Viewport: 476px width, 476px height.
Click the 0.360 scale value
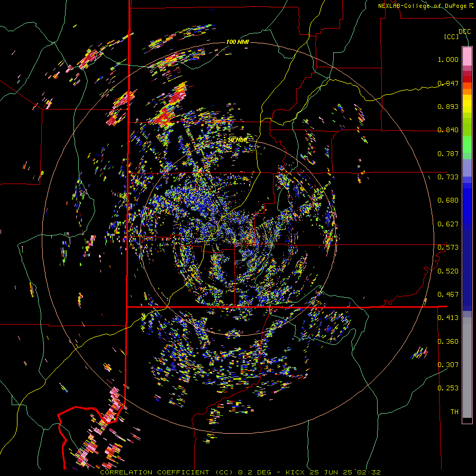click(448, 342)
